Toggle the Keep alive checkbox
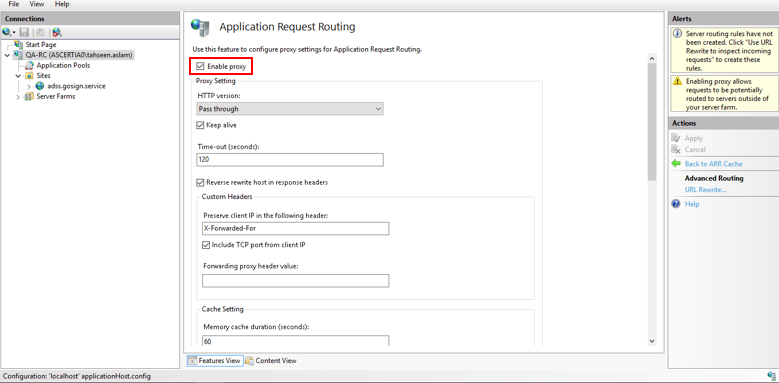 tap(200, 125)
